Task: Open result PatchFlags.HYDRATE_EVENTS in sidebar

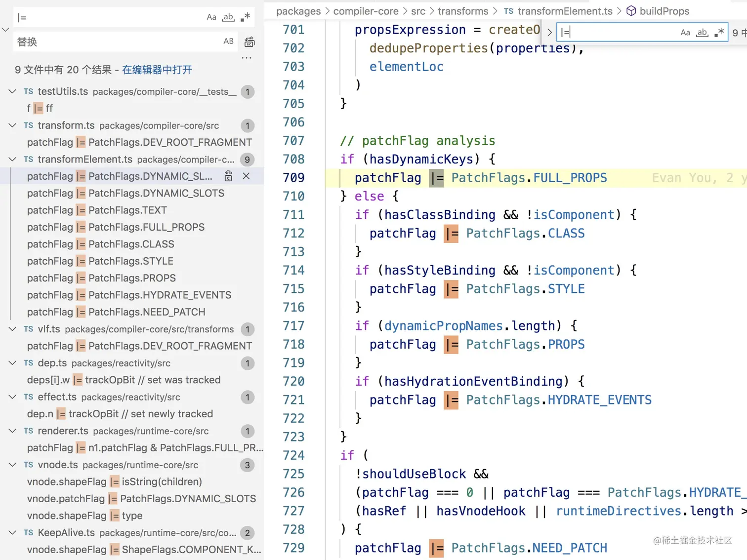Action: pyautogui.click(x=129, y=295)
